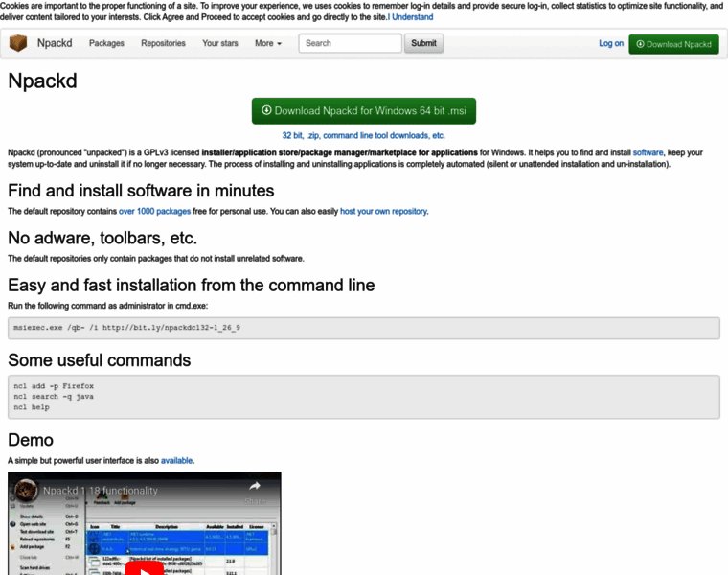Click the YouTube video Share arrow icon

tap(255, 486)
